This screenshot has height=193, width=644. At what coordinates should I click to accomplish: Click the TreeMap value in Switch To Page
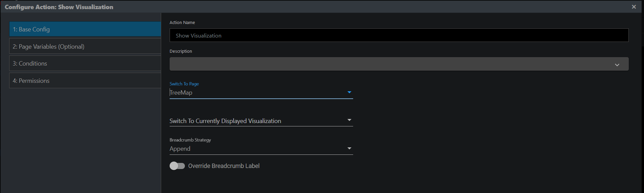coord(181,93)
